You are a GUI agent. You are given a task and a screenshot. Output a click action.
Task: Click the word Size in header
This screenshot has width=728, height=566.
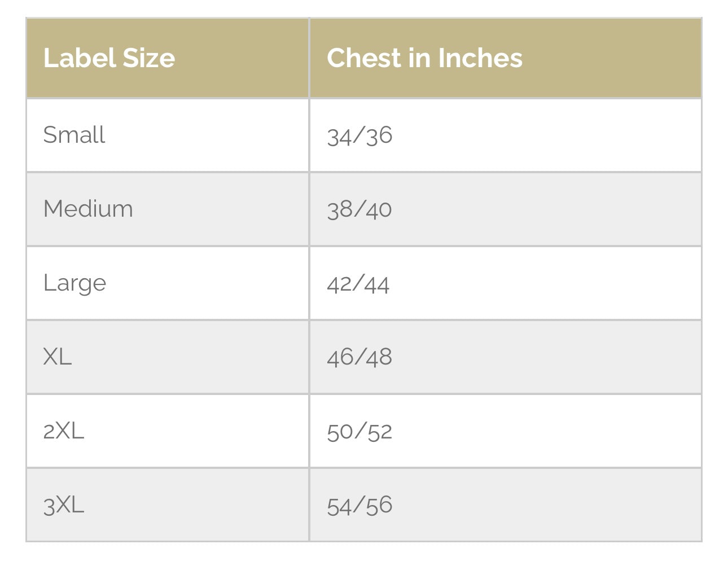click(x=149, y=58)
